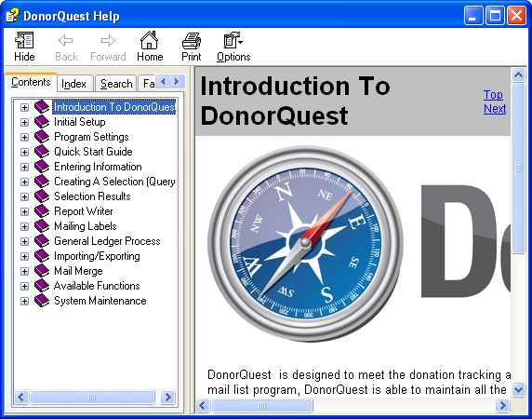532x419 pixels.
Task: Select Program Settings topic text
Action: click(x=91, y=137)
